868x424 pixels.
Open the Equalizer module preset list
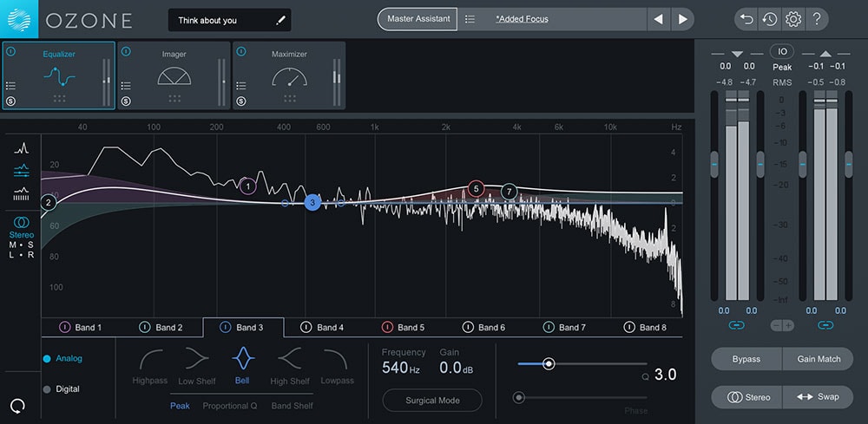[x=10, y=85]
